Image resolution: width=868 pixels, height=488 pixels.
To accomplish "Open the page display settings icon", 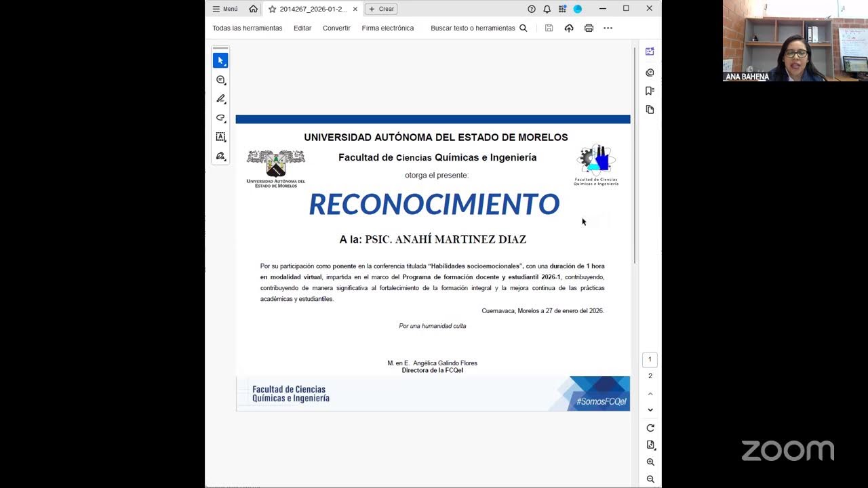I will (x=650, y=445).
